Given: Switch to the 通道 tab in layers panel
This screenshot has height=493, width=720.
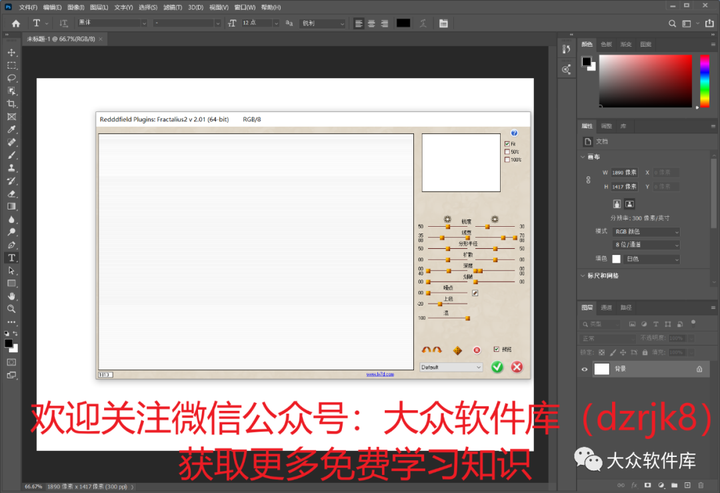Looking at the screenshot, I should [607, 308].
